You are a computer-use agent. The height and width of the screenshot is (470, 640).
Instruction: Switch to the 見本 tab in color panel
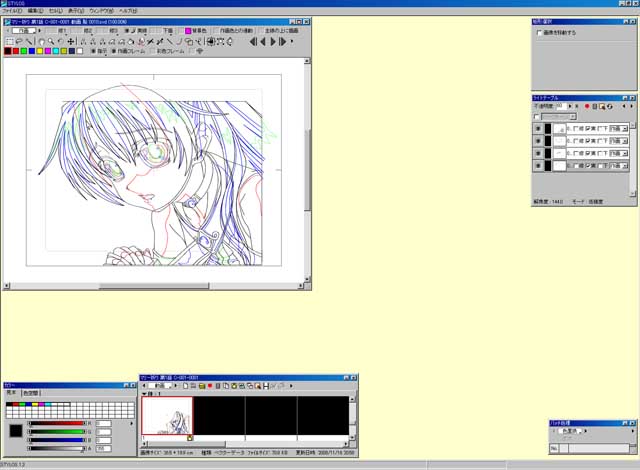12,392
